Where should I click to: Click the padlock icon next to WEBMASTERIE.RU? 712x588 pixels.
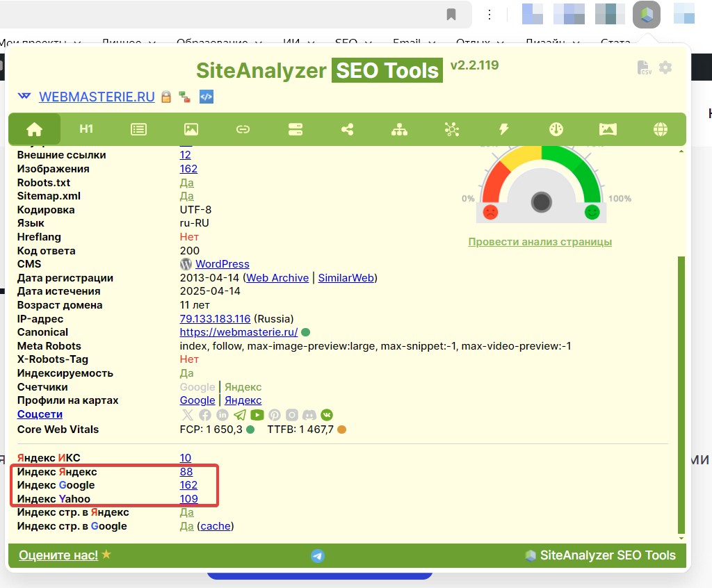166,97
